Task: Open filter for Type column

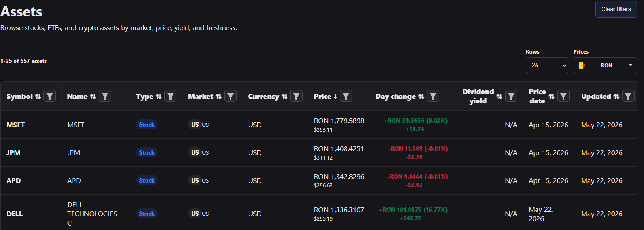Action: click(170, 96)
